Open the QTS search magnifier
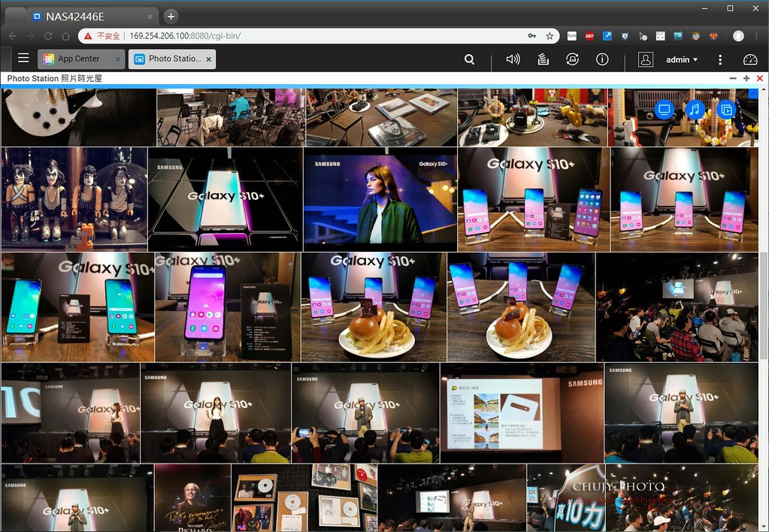 [469, 59]
